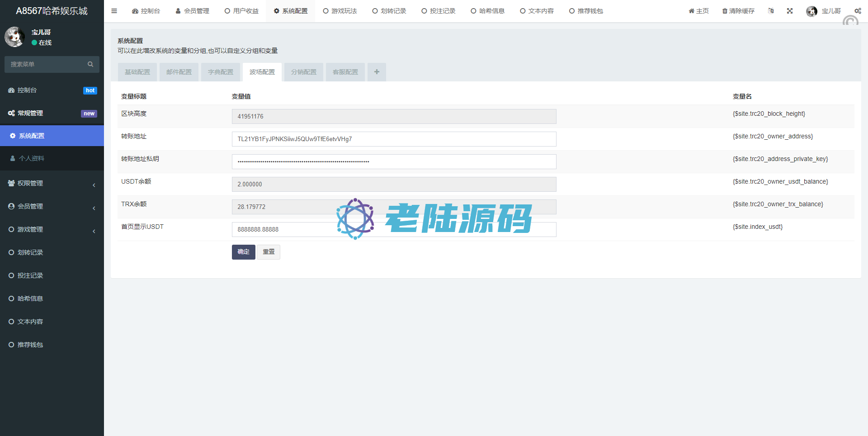Click the language switch icon

[x=771, y=11]
